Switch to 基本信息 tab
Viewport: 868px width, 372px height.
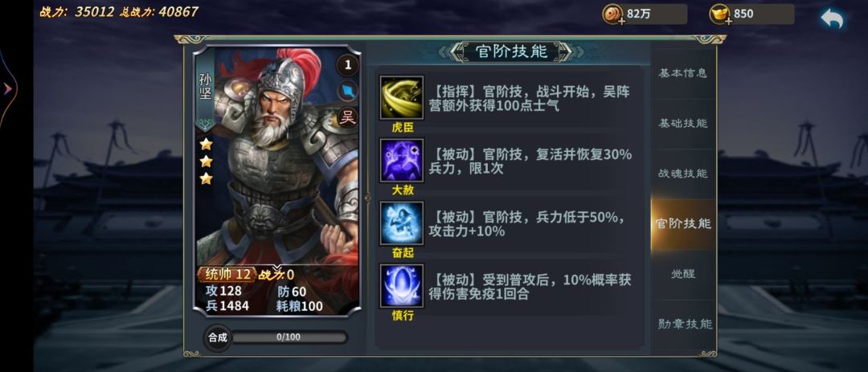click(x=682, y=73)
